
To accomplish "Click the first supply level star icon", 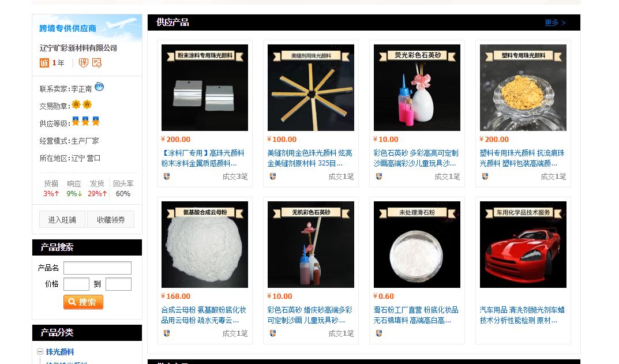I will [76, 122].
